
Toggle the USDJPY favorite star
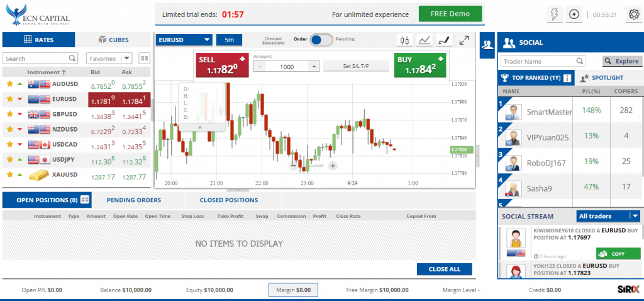click(10, 159)
